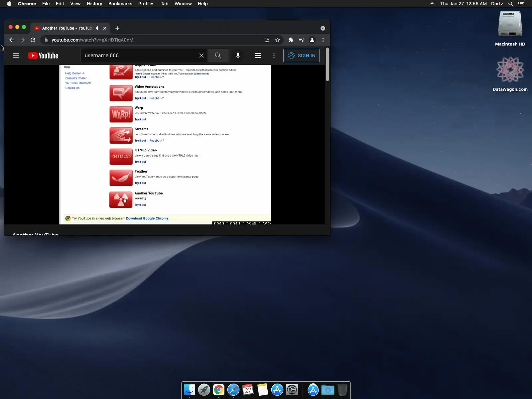Open the History menu
The image size is (532, 399).
point(94,4)
